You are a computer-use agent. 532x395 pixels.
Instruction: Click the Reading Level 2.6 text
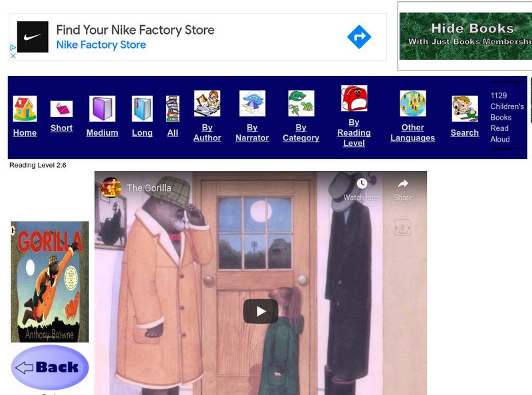click(x=38, y=166)
